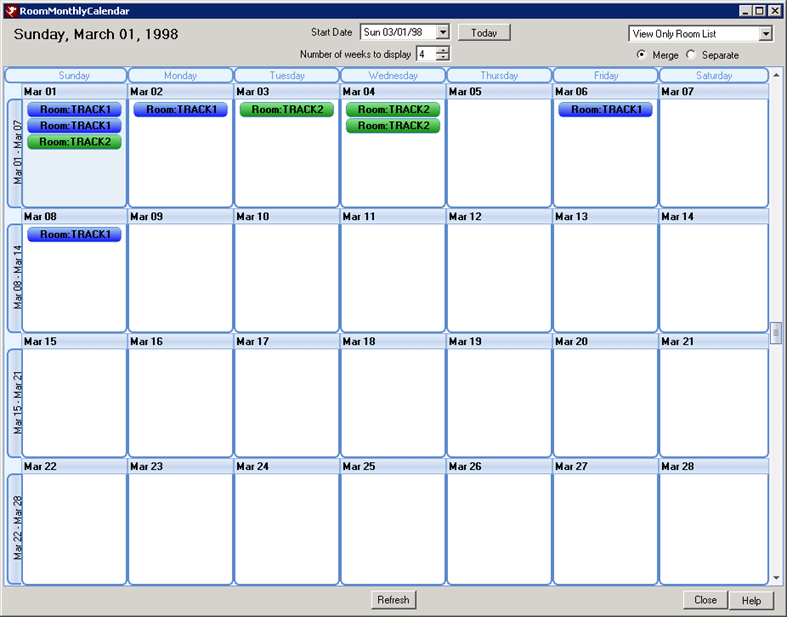Select the Friday column header

605,75
